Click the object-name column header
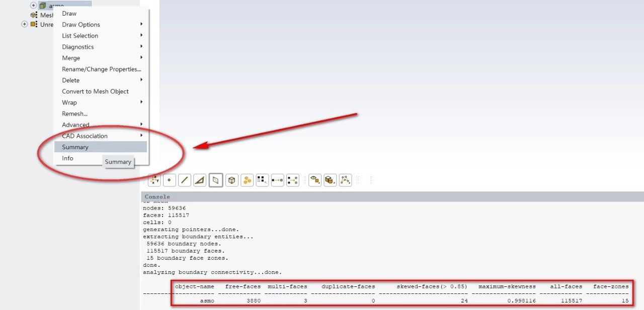 (x=195, y=286)
